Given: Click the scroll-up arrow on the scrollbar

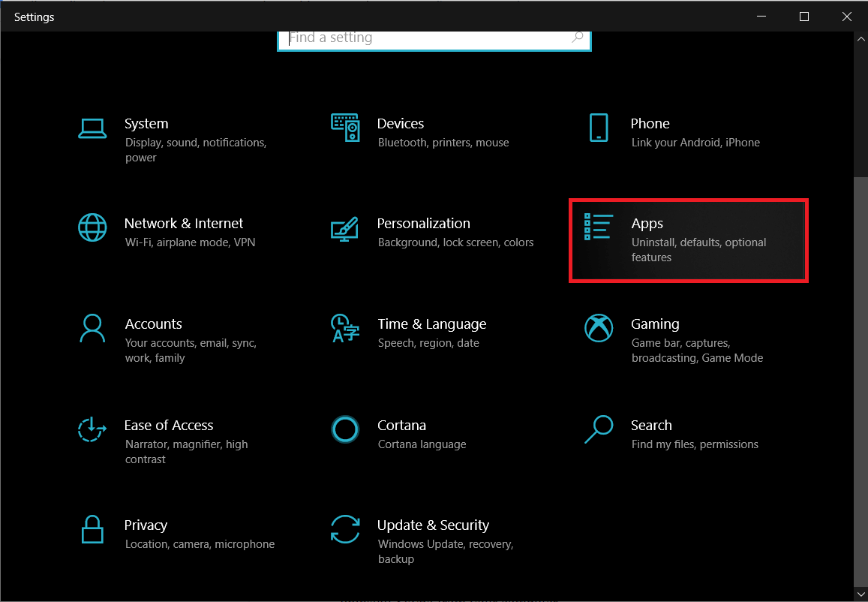Looking at the screenshot, I should pyautogui.click(x=860, y=38).
